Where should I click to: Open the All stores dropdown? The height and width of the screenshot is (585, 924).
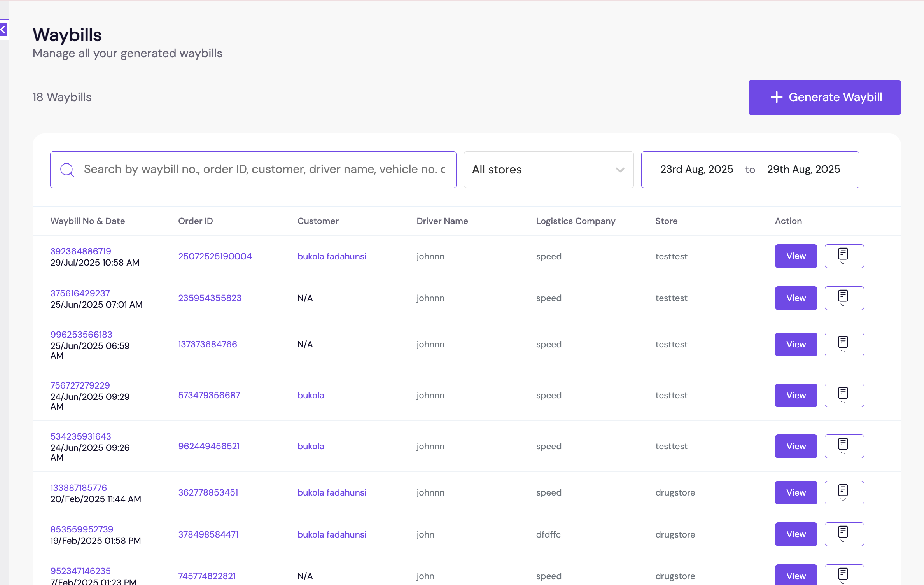click(x=548, y=170)
